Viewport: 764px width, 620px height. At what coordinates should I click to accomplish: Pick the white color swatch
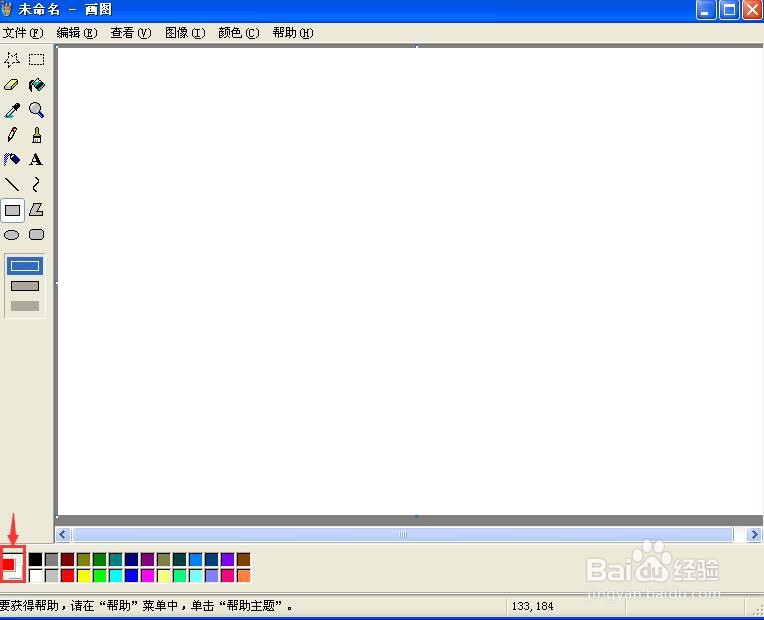coord(36,576)
